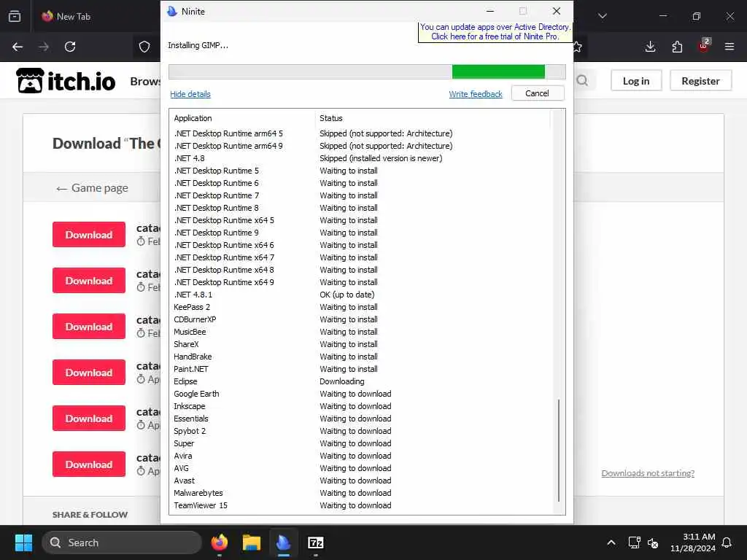This screenshot has height=560, width=747.
Task: Cancel the Ninite installation
Action: coord(538,93)
